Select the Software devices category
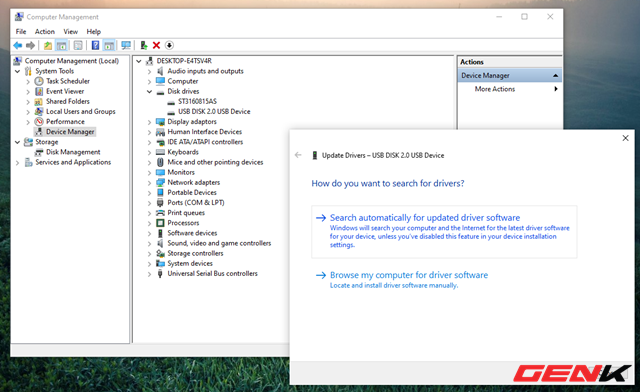The width and height of the screenshot is (640, 392). coord(192,233)
